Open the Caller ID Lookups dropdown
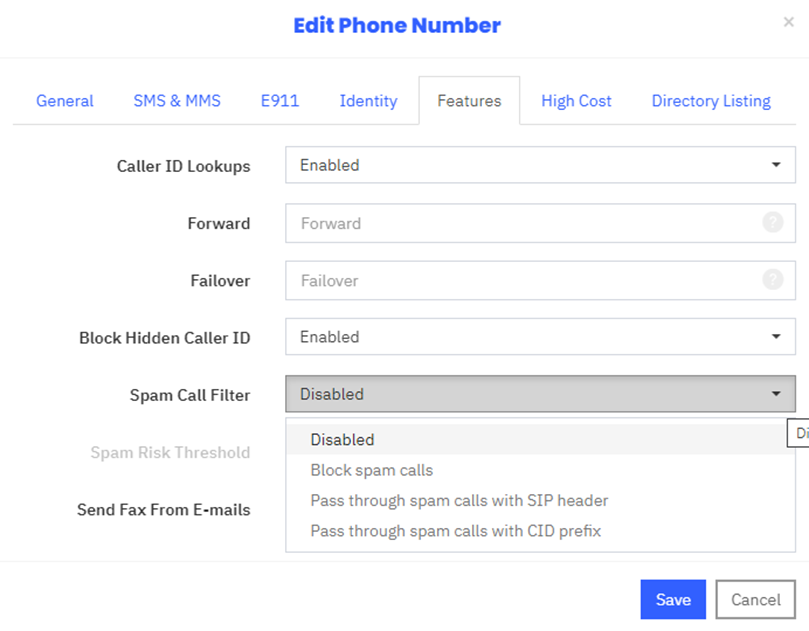This screenshot has width=809, height=631. [540, 165]
